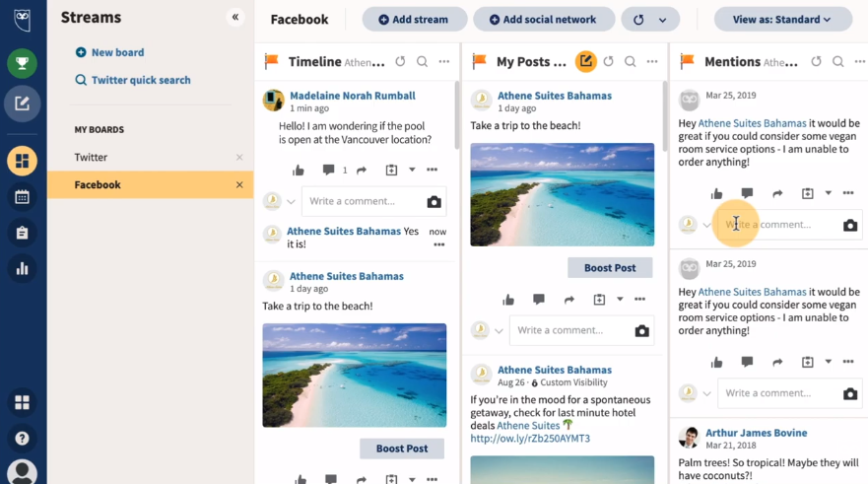Open the ow.ly/rZb250AYMT3 link

(530, 439)
